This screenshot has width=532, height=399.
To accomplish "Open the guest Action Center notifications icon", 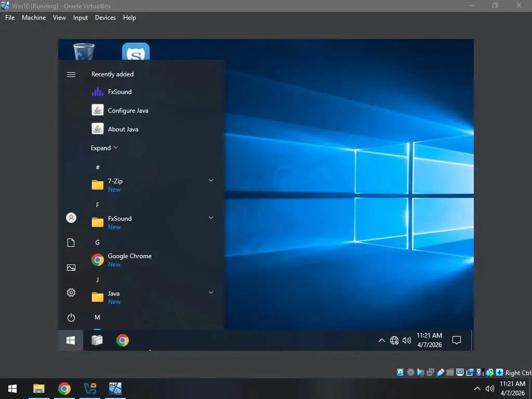I will pyautogui.click(x=456, y=340).
